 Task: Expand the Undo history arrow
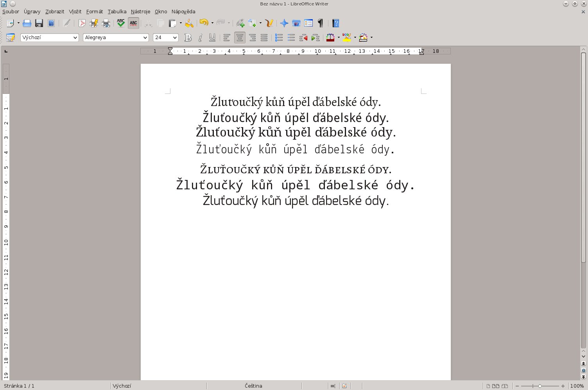212,23
